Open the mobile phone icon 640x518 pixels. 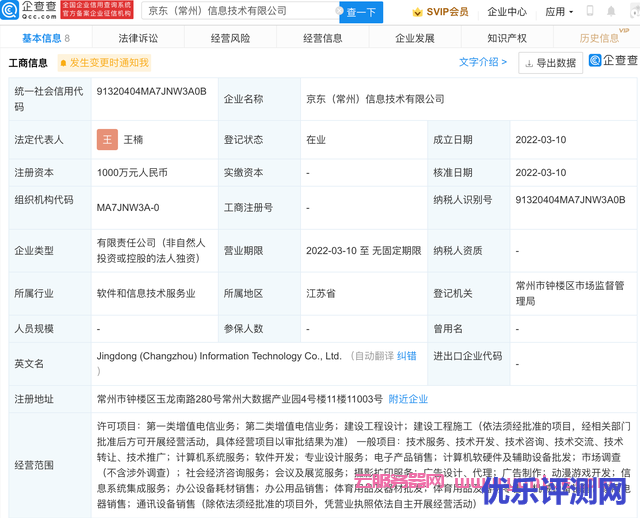click(x=590, y=11)
